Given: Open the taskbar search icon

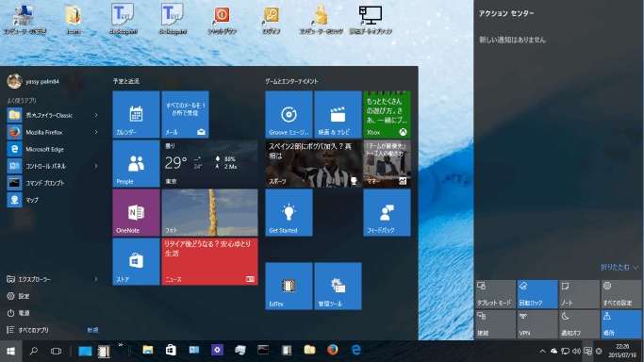Looking at the screenshot, I should coord(34,351).
